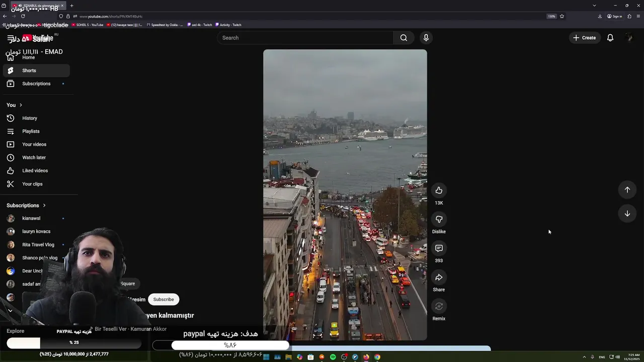Open the Shorts sidebar item
The width and height of the screenshot is (644, 362).
(x=36, y=70)
